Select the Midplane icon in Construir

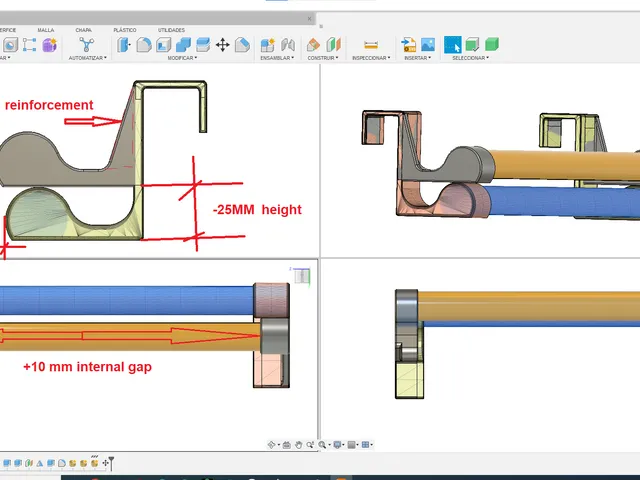(333, 44)
